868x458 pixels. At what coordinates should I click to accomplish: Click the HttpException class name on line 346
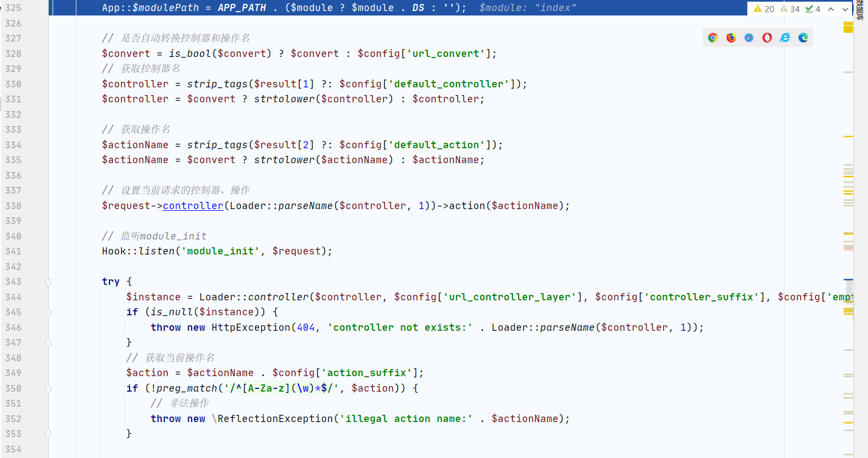(x=251, y=327)
